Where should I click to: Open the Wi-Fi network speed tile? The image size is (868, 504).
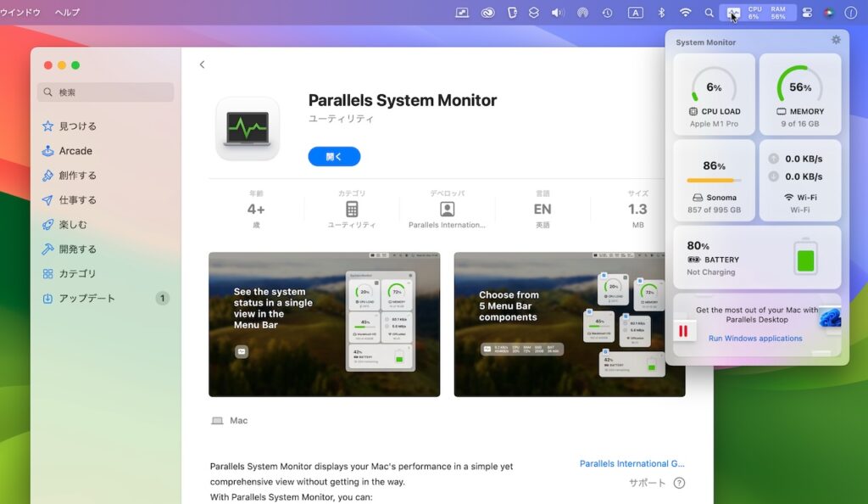click(799, 179)
